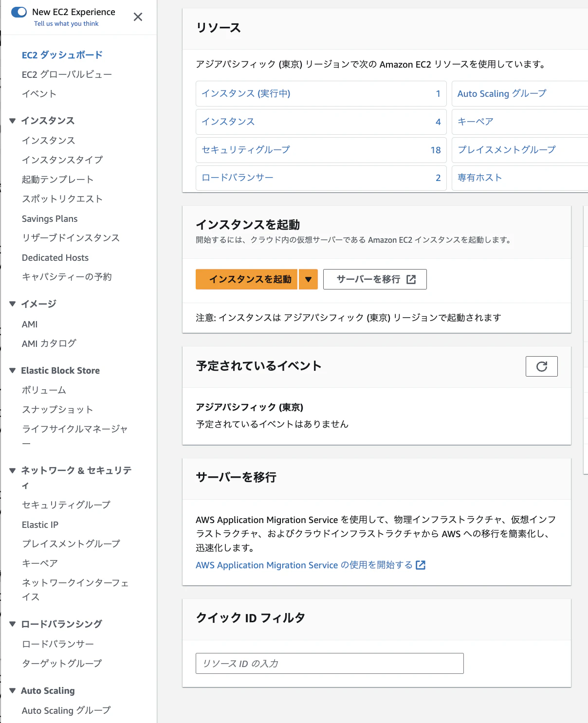Image resolution: width=588 pixels, height=723 pixels.
Task: Collapse the Elastic Block Store section
Action: point(13,371)
